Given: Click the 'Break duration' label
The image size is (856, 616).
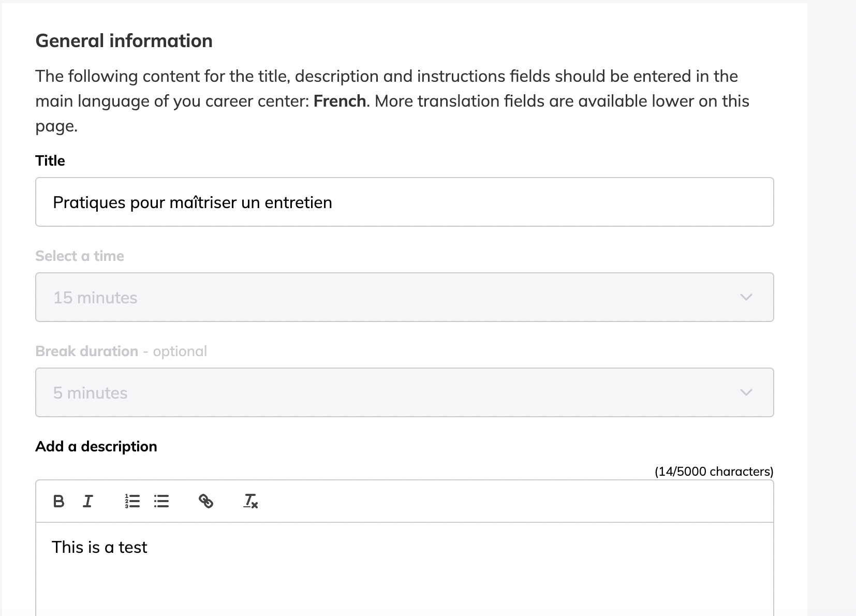Looking at the screenshot, I should (x=87, y=351).
